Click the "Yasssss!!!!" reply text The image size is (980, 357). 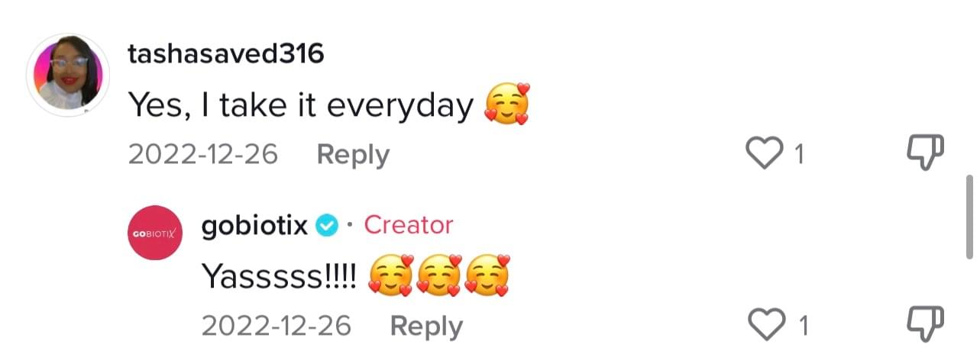coord(279,277)
